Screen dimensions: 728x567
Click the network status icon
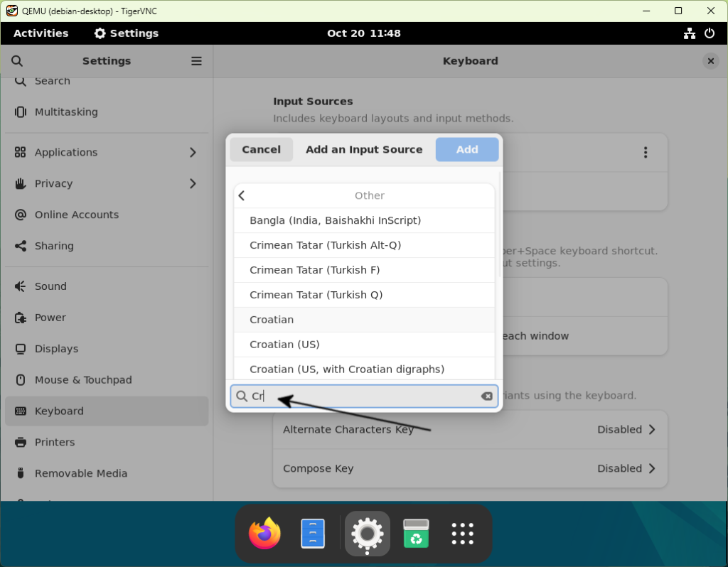point(689,33)
